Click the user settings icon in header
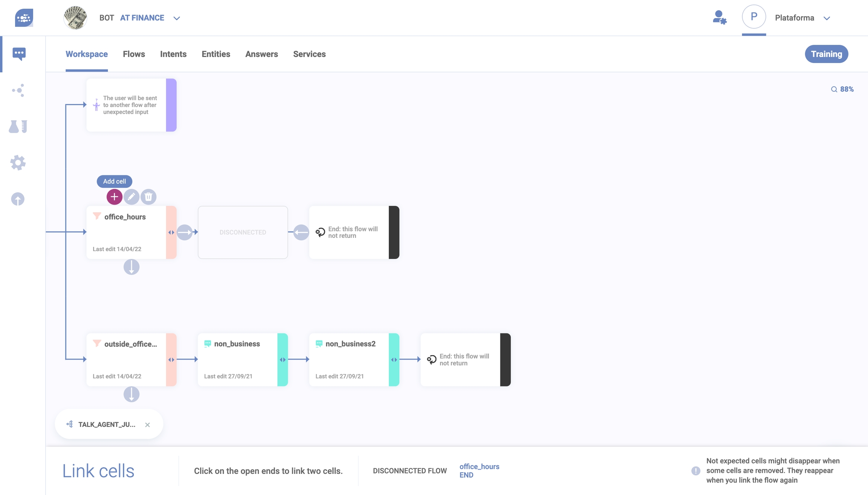 coord(719,18)
